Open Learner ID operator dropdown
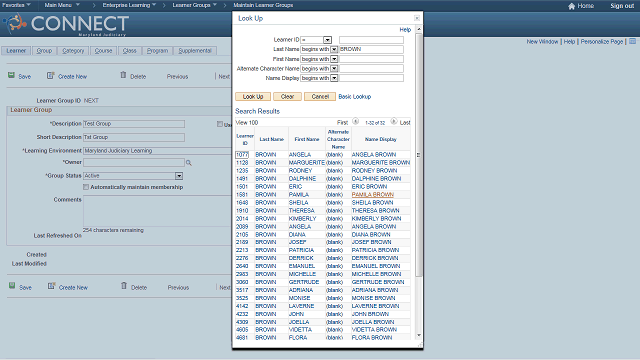Image resolution: width=640 pixels, height=360 pixels. point(327,40)
